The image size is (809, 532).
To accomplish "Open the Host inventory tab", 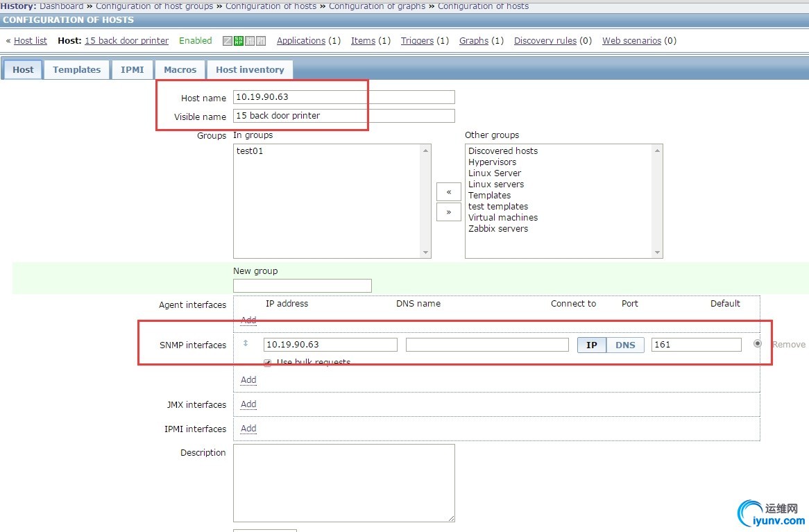I will click(250, 69).
